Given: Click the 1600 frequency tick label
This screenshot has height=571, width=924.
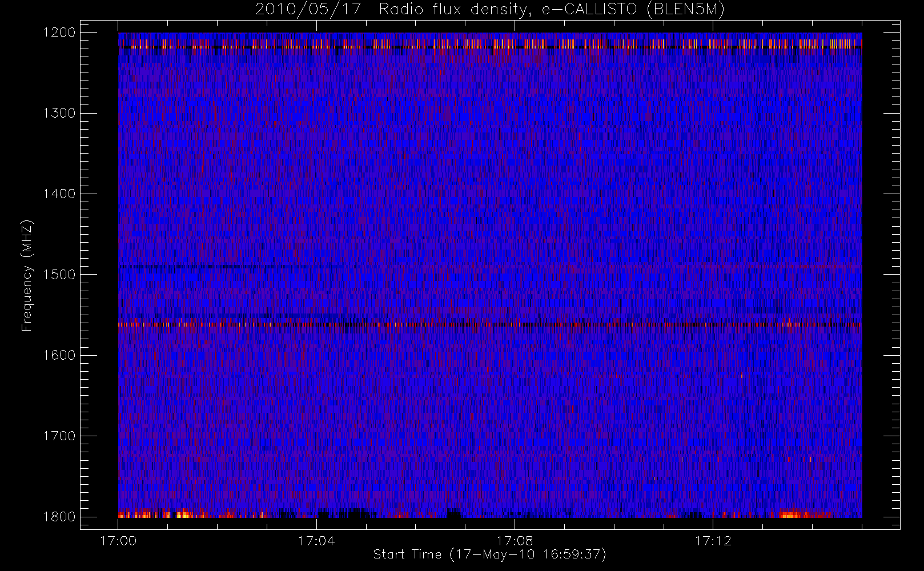Looking at the screenshot, I should pyautogui.click(x=59, y=355).
